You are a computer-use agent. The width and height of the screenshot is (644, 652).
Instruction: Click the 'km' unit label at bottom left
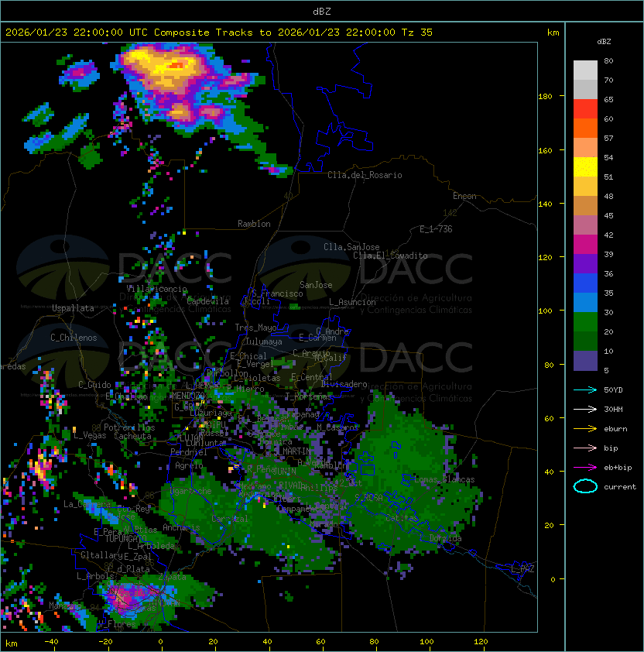(12, 643)
